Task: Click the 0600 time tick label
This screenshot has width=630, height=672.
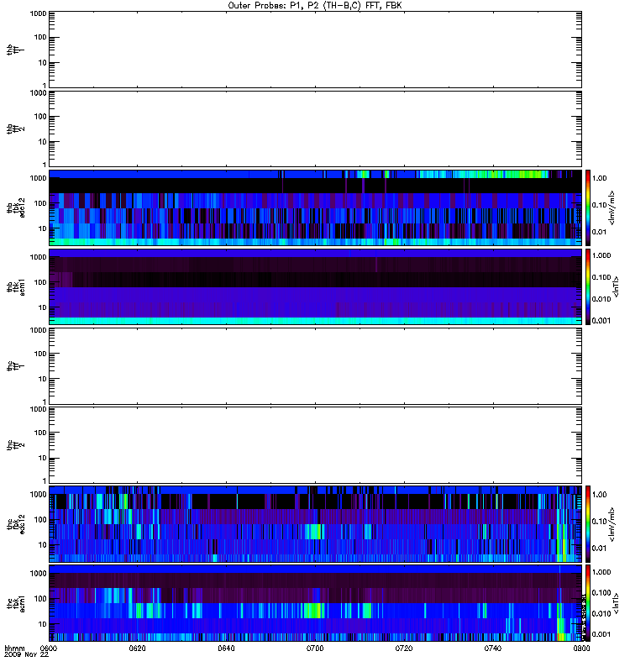Action: (49, 648)
